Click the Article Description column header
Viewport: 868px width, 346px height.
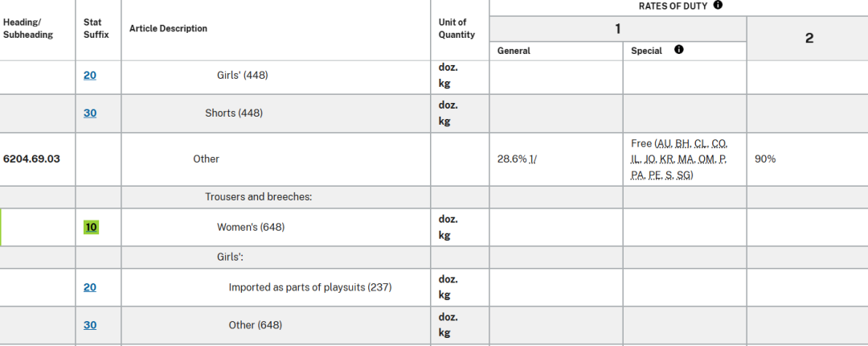pyautogui.click(x=168, y=29)
